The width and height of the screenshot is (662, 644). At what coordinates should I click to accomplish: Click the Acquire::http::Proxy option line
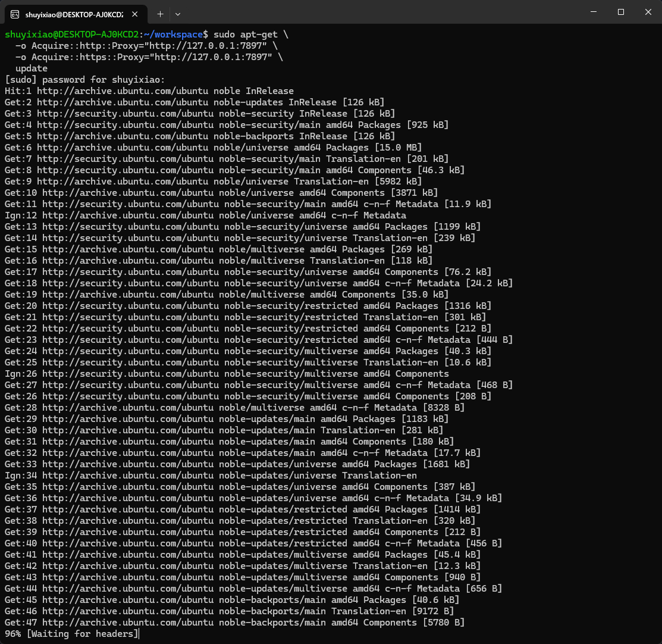146,46
